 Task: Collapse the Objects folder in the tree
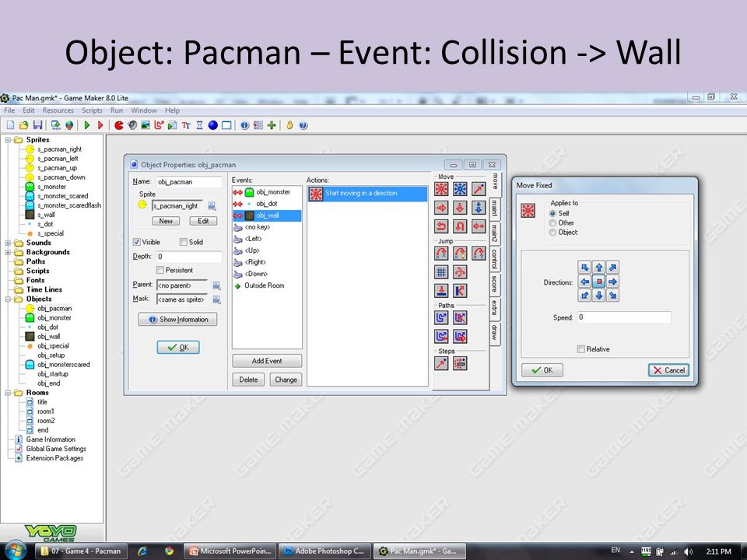tap(8, 299)
